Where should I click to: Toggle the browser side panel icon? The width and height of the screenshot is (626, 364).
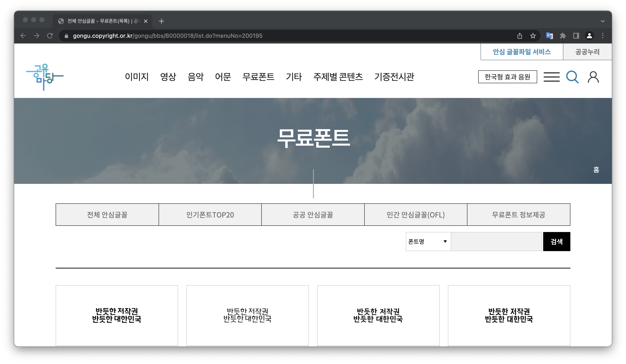click(x=576, y=36)
